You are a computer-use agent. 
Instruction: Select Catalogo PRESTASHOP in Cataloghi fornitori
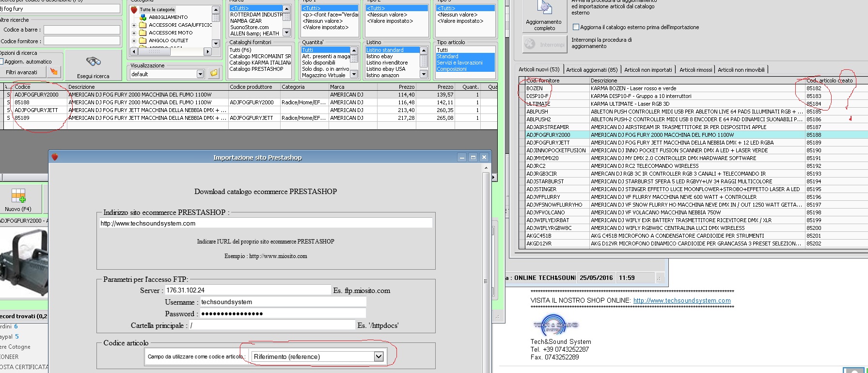pos(260,69)
